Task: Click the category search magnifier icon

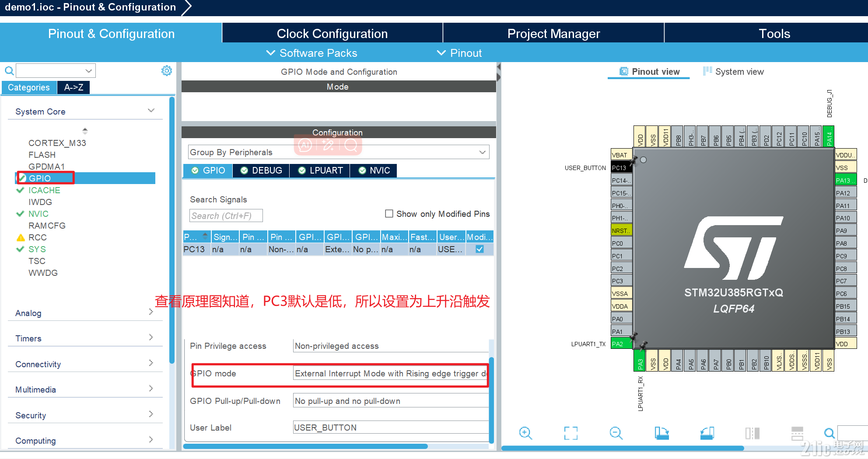Action: click(9, 71)
